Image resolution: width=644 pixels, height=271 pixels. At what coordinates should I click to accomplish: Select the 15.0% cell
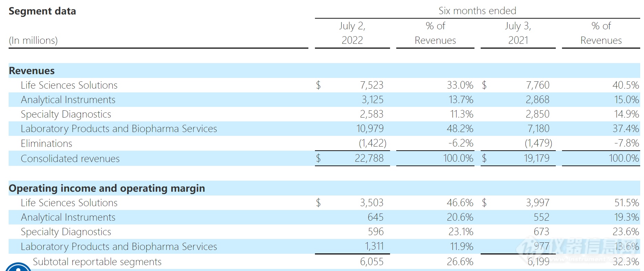pos(627,100)
